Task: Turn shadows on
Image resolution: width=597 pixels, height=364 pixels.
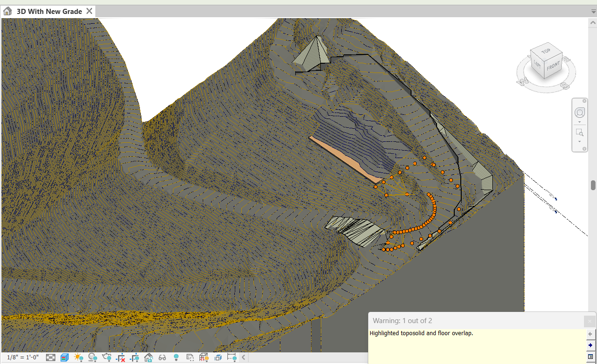Action: point(93,357)
